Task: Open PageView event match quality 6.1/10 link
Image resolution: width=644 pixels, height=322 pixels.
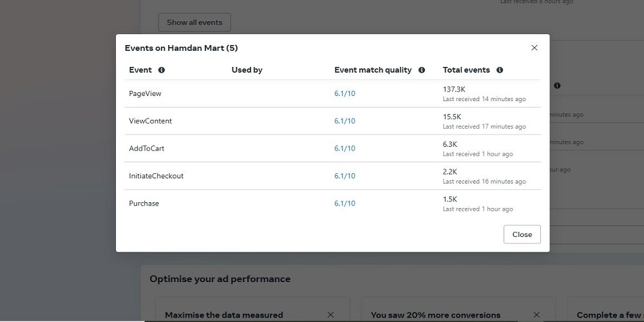Action: (x=345, y=94)
